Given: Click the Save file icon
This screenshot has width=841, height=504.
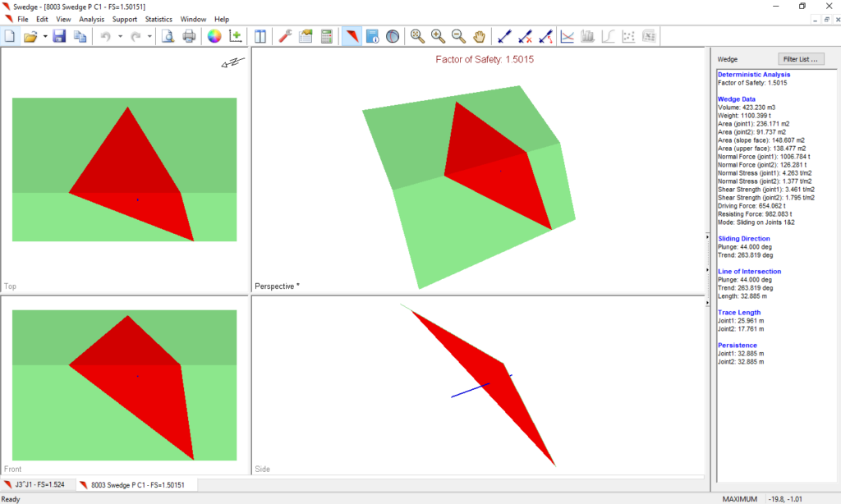Looking at the screenshot, I should 59,36.
